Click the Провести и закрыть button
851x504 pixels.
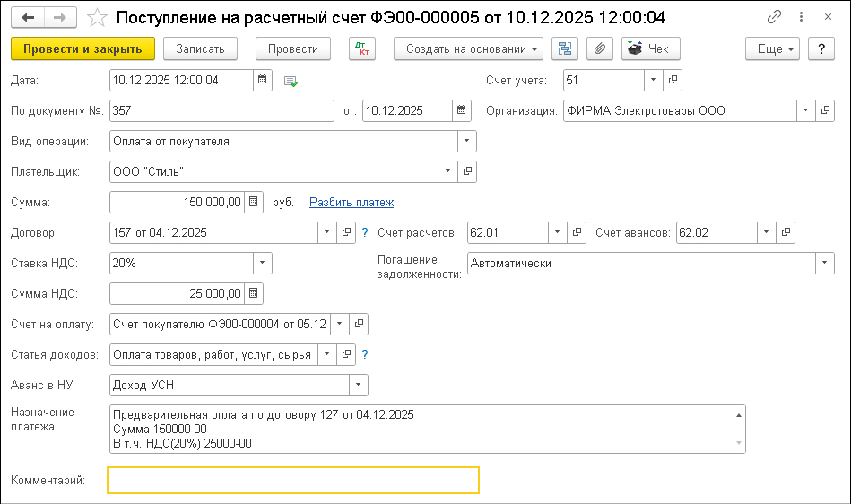[x=82, y=48]
